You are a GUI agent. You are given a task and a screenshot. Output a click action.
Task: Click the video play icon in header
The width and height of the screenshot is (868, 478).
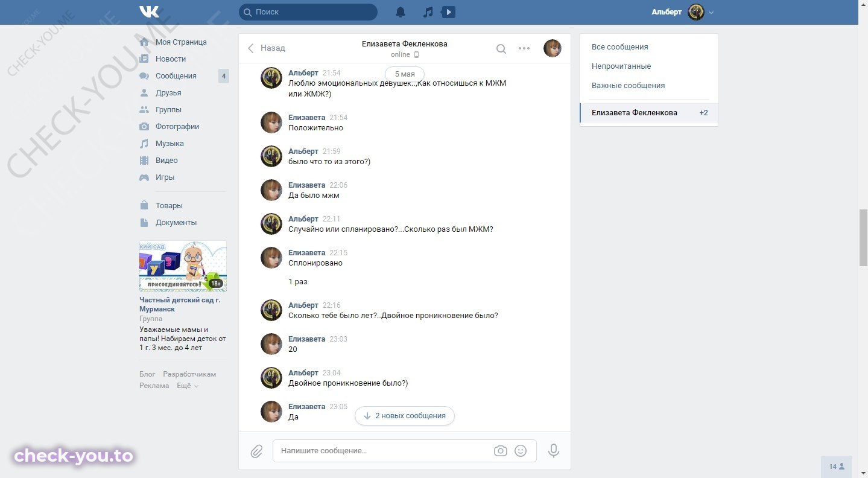pos(448,11)
